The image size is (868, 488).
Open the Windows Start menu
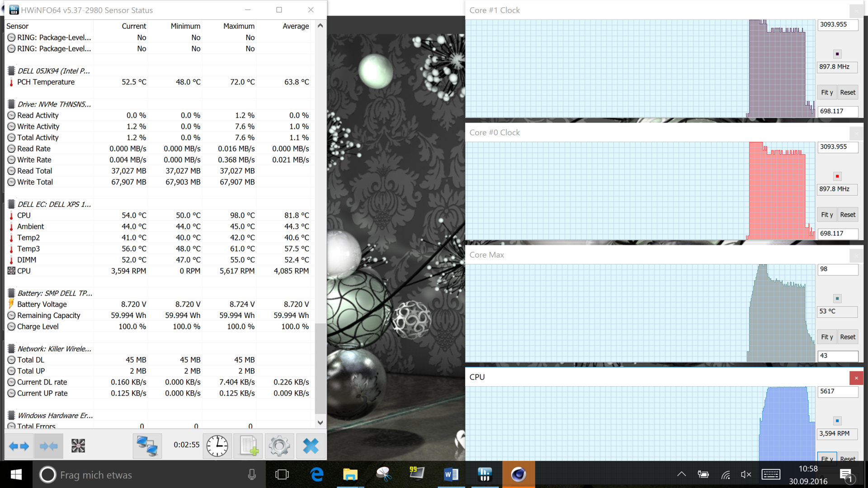coord(16,474)
